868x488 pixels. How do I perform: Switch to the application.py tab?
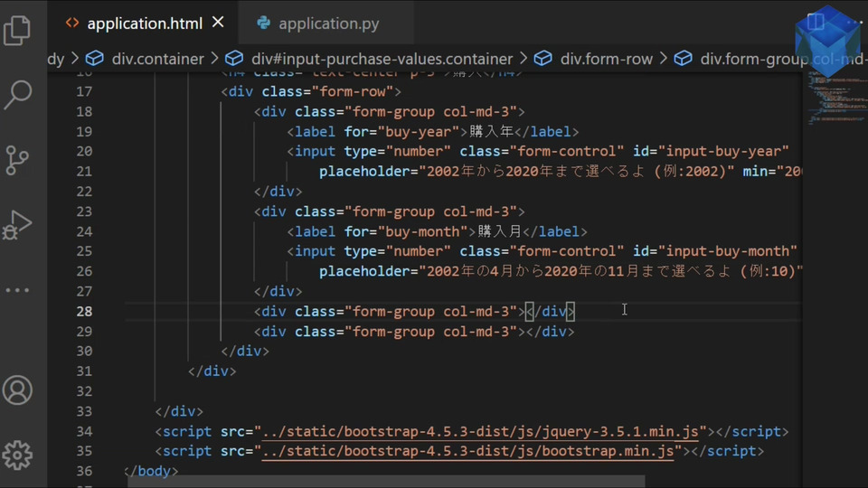(x=328, y=23)
